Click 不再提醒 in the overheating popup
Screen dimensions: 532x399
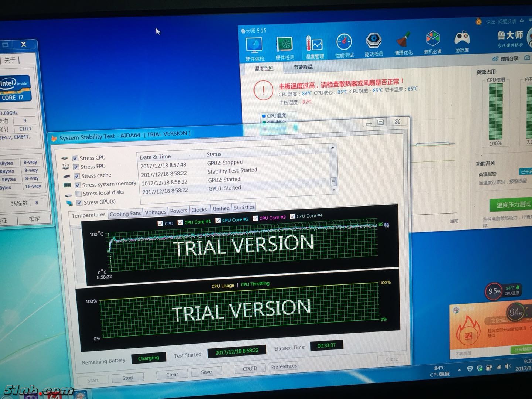pyautogui.click(x=464, y=354)
